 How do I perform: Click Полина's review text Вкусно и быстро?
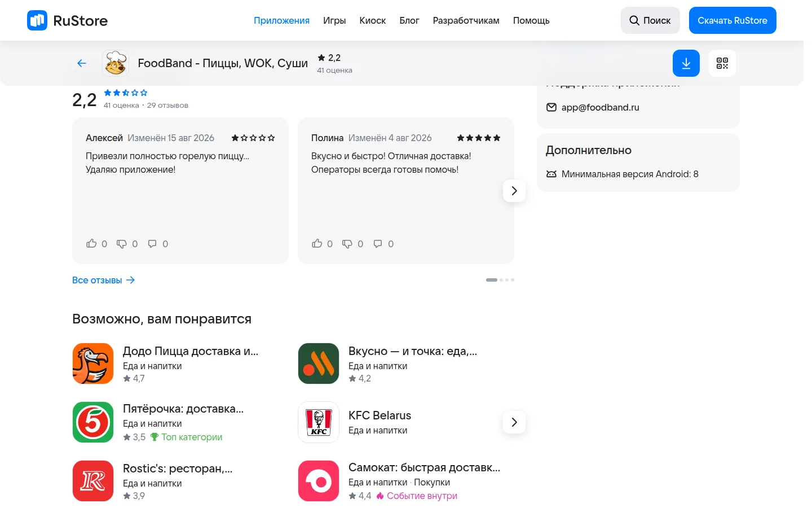[x=391, y=163]
